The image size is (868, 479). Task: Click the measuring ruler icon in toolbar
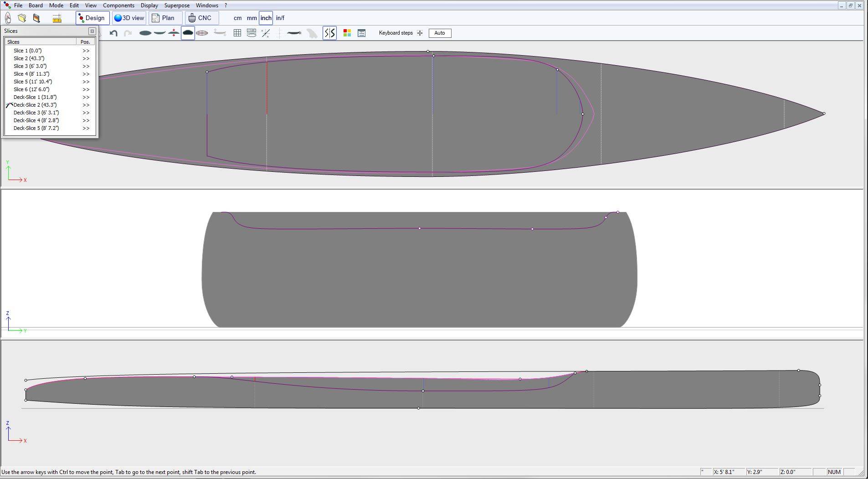57,18
